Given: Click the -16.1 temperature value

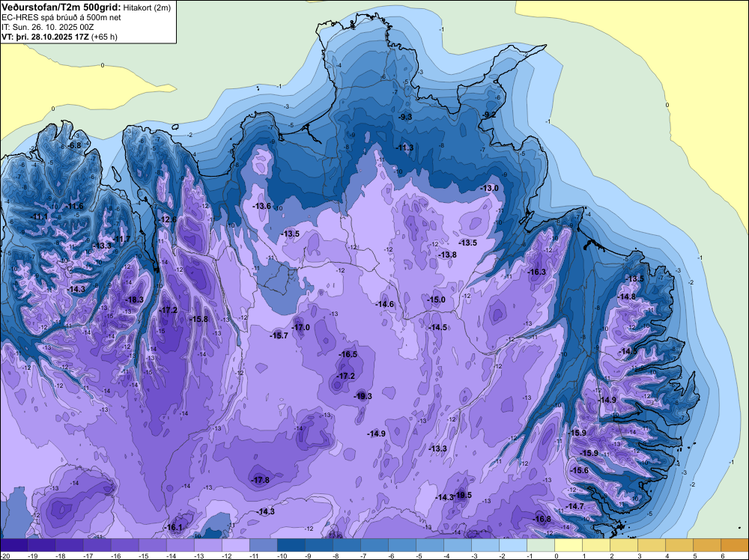Looking at the screenshot, I should [174, 528].
